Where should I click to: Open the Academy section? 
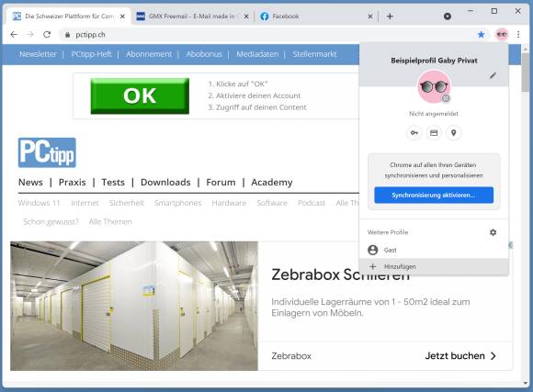(272, 183)
